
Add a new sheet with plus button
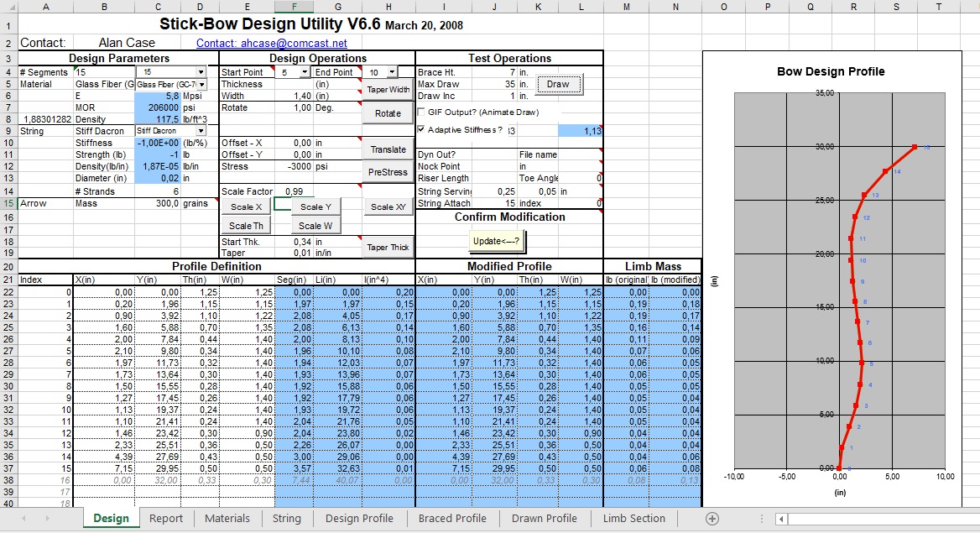click(x=712, y=519)
